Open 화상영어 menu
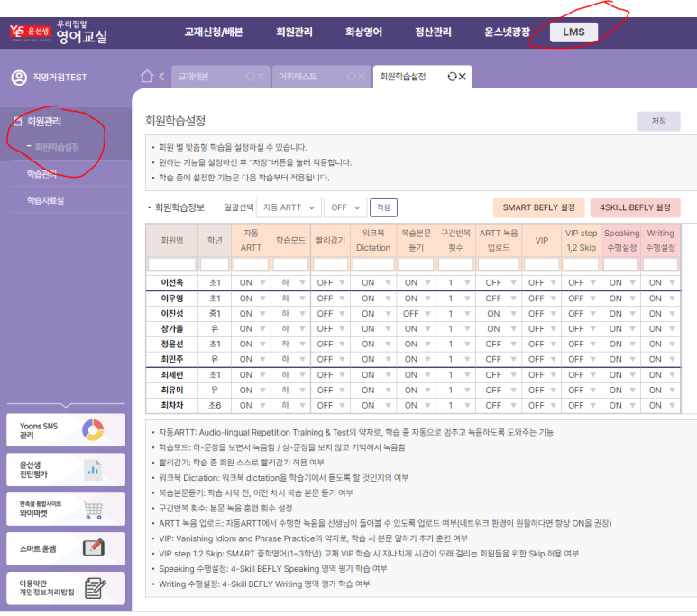Image resolution: width=697 pixels, height=616 pixels. (x=363, y=32)
